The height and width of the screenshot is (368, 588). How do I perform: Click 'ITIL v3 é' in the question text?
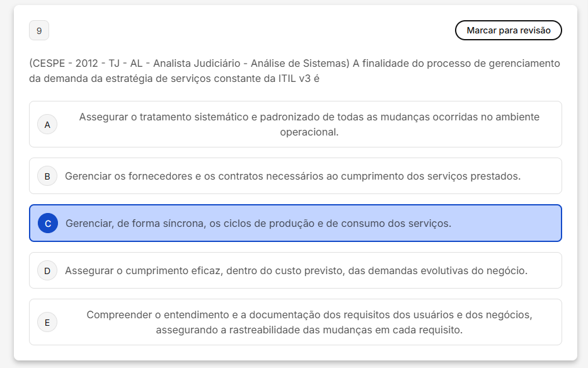pos(299,79)
